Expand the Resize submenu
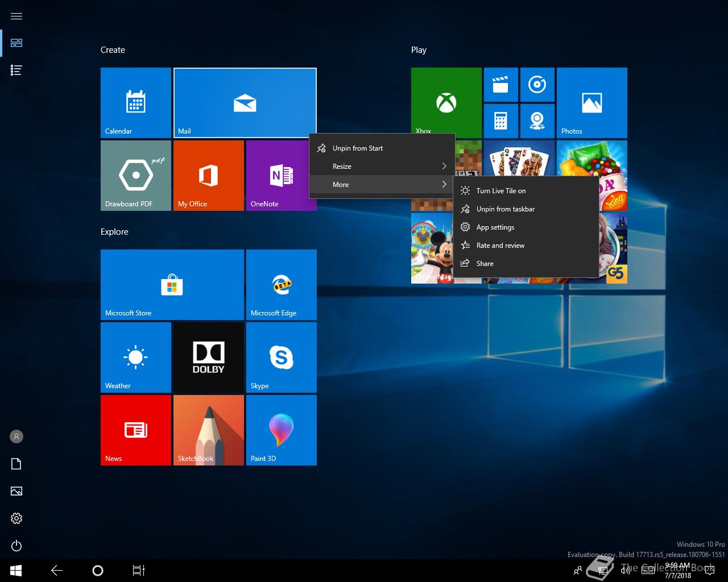Screen dimensions: 728x582 (x=382, y=167)
